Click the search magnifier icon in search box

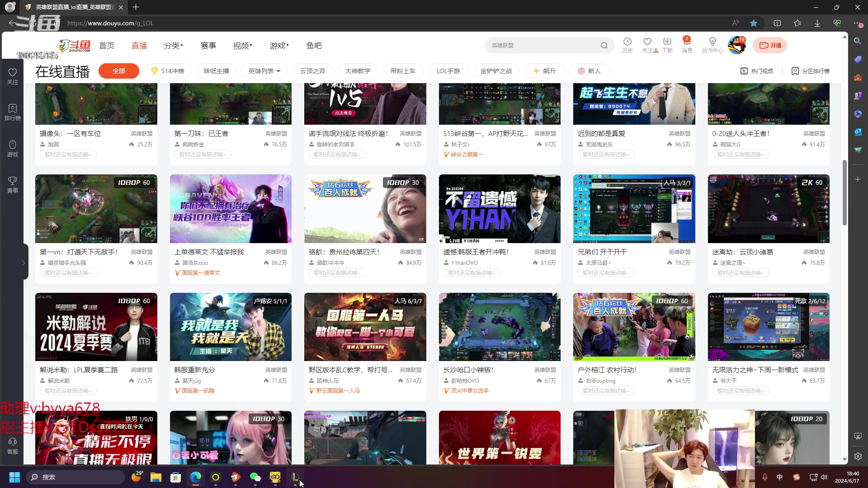pyautogui.click(x=604, y=45)
